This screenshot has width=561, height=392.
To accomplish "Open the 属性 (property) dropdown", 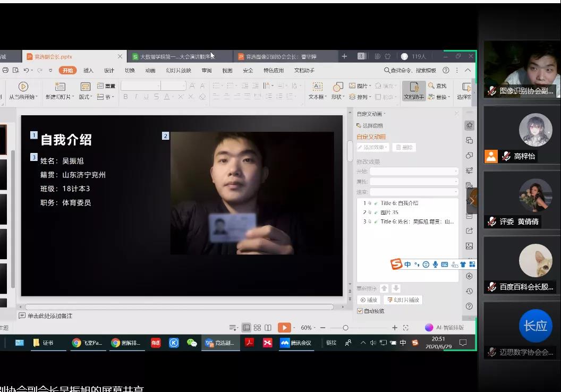I will (x=414, y=182).
